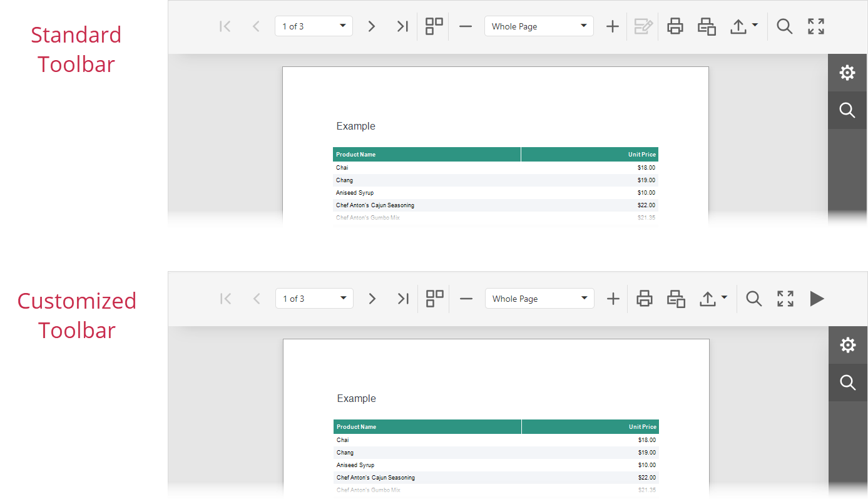This screenshot has width=868, height=499.
Task: Click 'Chai' row in upper report
Action: click(x=496, y=168)
